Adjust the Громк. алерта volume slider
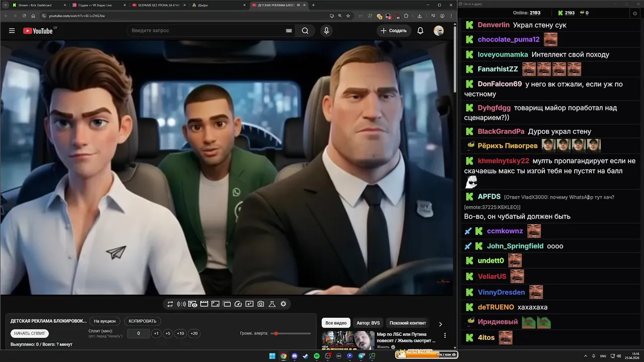This screenshot has width=644, height=362. click(291, 333)
